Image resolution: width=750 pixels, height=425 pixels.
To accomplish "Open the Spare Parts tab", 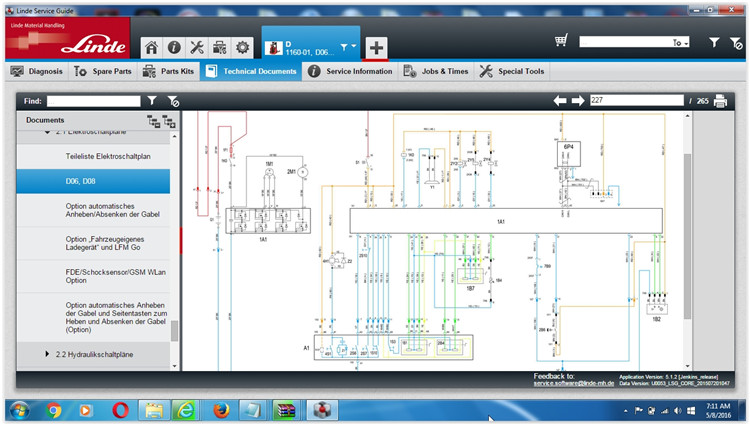I will point(103,71).
